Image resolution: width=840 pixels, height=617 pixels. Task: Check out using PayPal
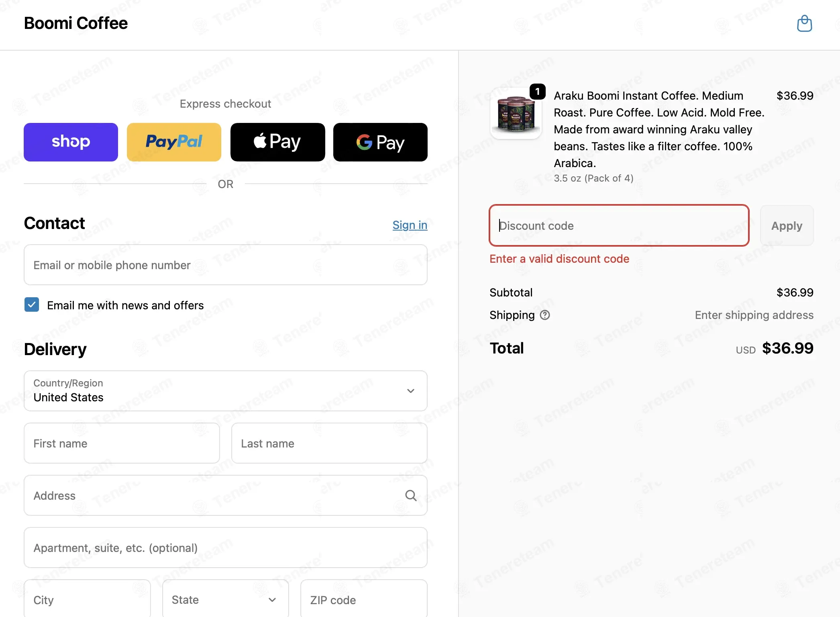174,142
